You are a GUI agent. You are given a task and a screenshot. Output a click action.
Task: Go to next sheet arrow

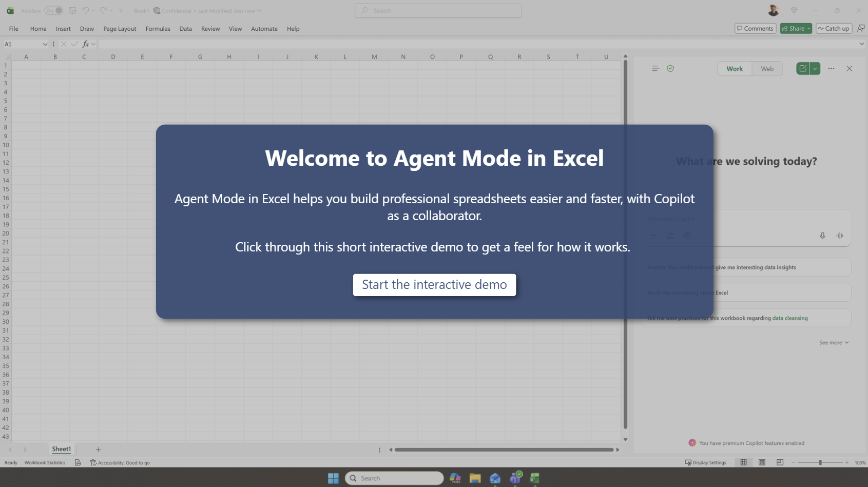click(x=25, y=450)
